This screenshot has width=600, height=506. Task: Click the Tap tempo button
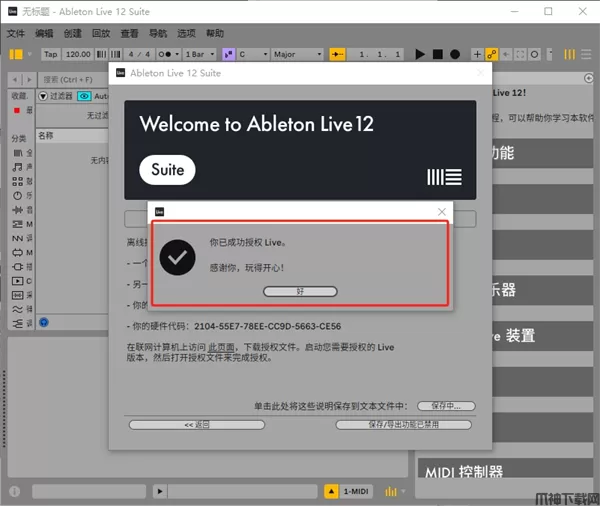click(50, 54)
